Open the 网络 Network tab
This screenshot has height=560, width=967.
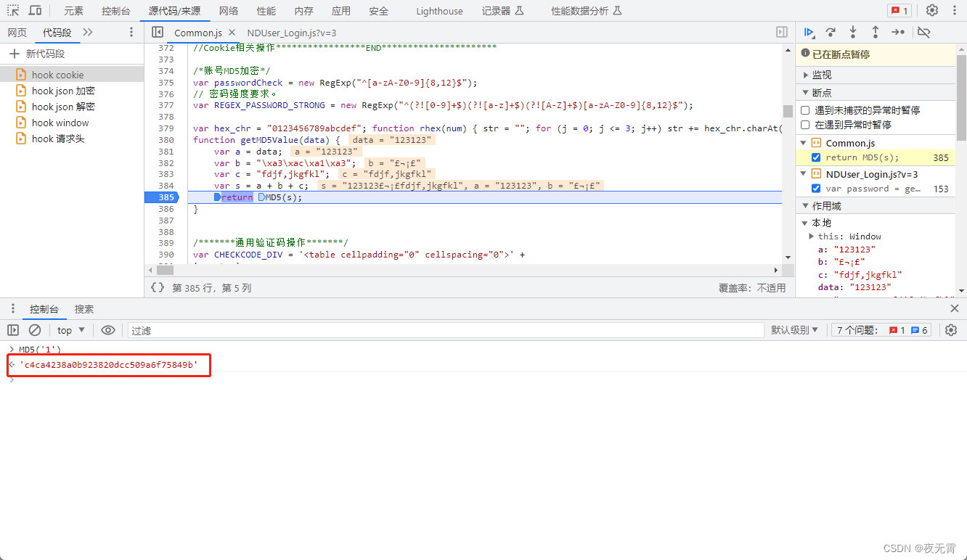(229, 11)
